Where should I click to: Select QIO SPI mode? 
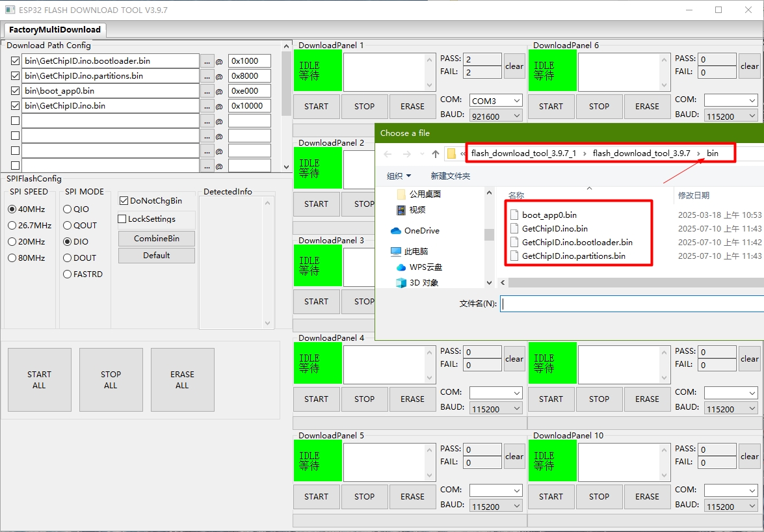(x=68, y=209)
